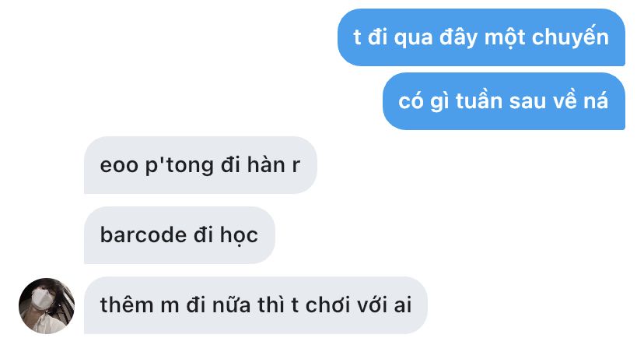
Task: Open the sender's masked profile avatar
Action: pos(47,305)
